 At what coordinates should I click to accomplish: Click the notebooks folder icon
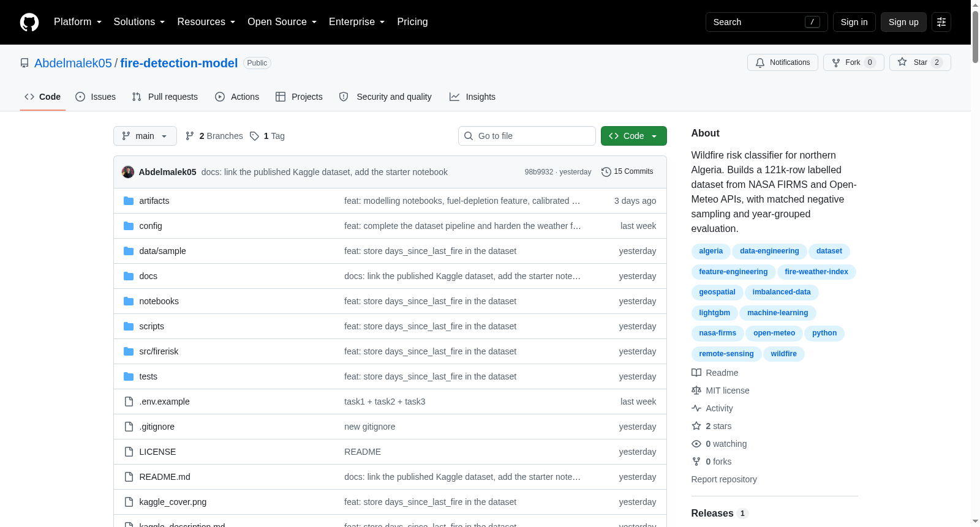(129, 301)
